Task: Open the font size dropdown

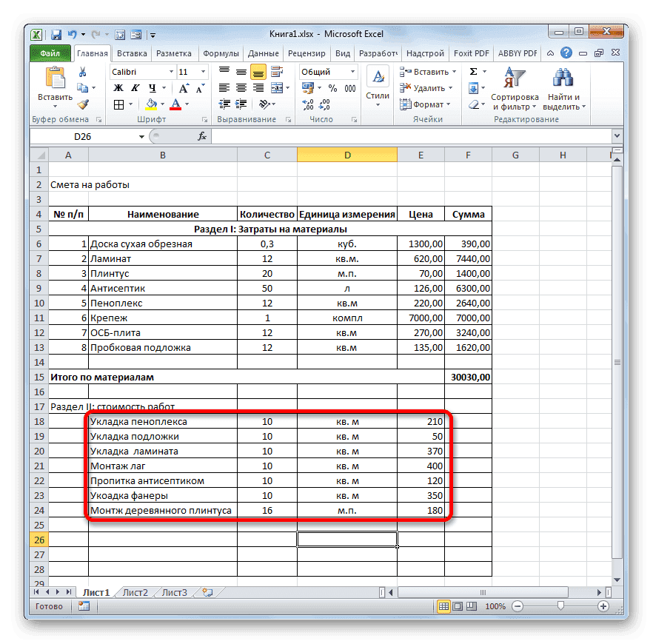Action: click(204, 71)
